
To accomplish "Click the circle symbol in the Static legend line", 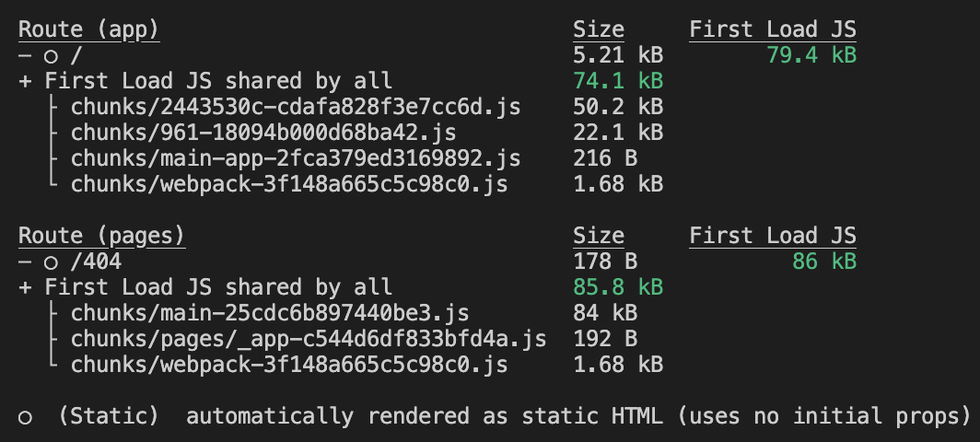I will pyautogui.click(x=26, y=418).
